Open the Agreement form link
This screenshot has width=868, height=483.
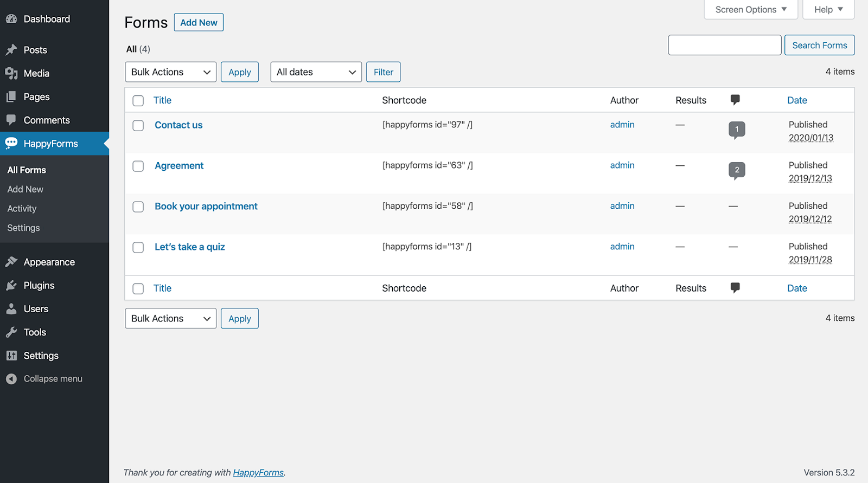click(x=179, y=166)
